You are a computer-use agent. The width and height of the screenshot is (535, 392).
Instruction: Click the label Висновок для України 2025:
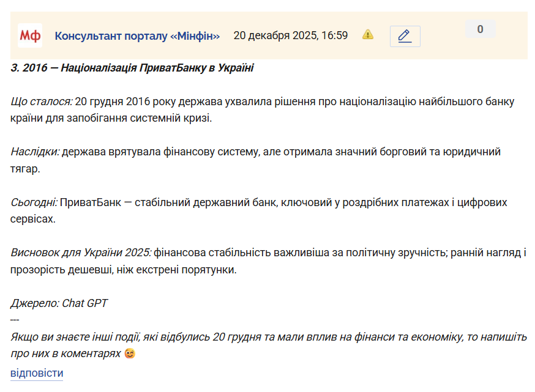click(81, 253)
